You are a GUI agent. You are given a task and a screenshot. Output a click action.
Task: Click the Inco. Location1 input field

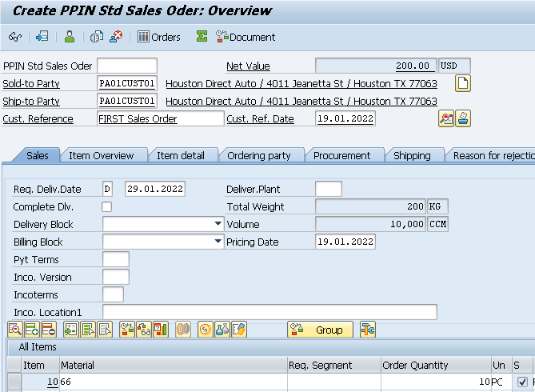(269, 312)
